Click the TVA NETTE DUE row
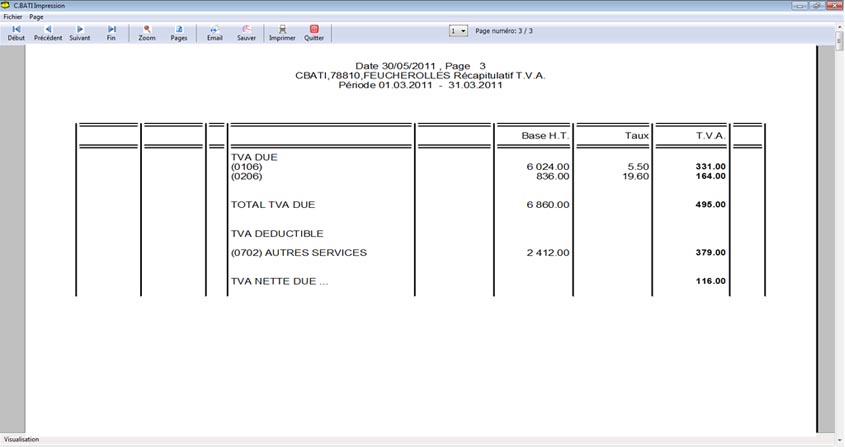This screenshot has width=845, height=447. (x=279, y=282)
